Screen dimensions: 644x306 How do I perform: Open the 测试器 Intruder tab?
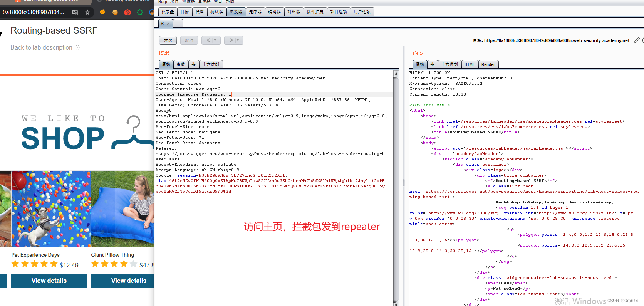pos(217,12)
